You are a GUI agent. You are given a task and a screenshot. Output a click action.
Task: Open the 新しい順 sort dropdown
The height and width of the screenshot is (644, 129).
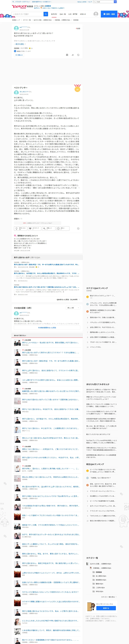tap(73, 308)
